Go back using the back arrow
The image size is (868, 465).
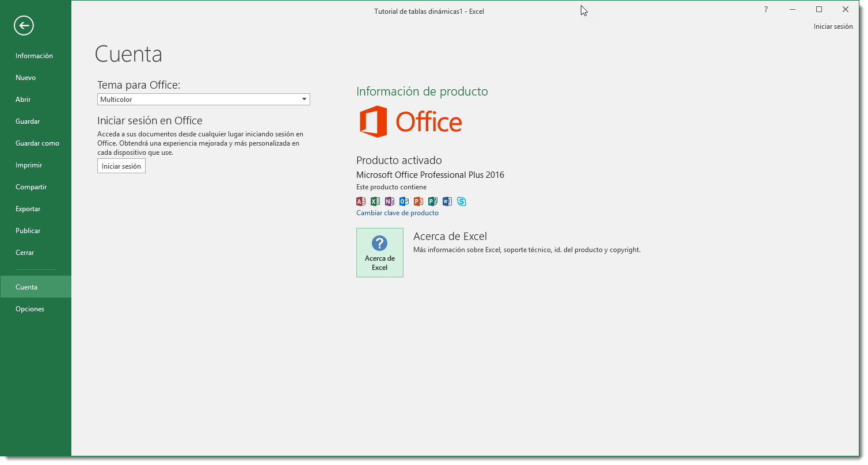pos(24,25)
